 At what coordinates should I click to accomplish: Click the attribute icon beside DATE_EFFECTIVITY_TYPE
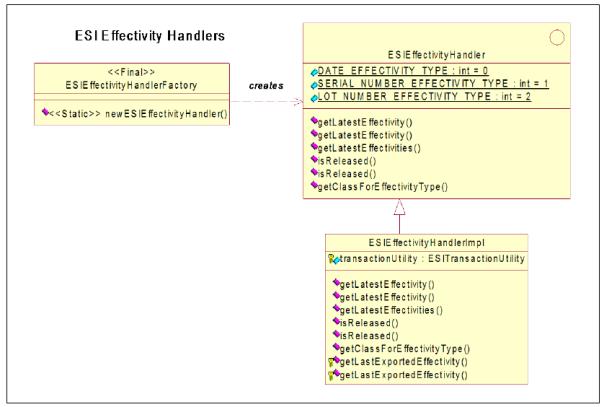point(314,72)
